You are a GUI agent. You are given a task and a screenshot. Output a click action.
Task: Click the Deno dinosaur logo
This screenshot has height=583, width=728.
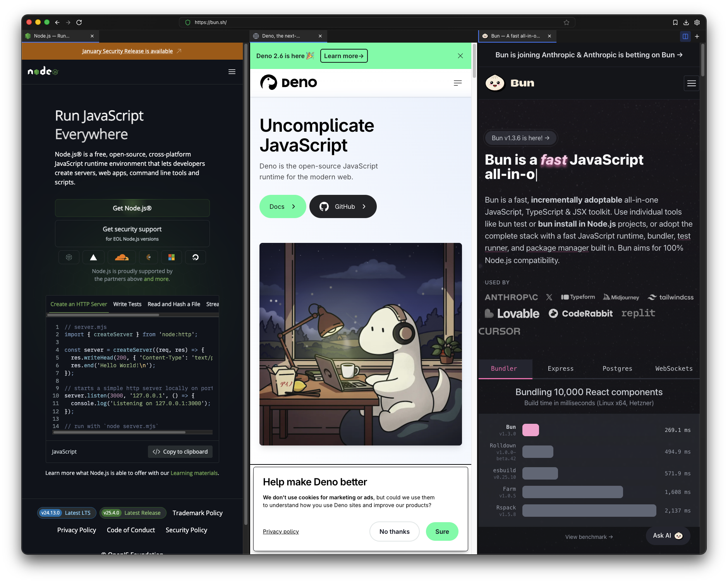click(x=269, y=82)
